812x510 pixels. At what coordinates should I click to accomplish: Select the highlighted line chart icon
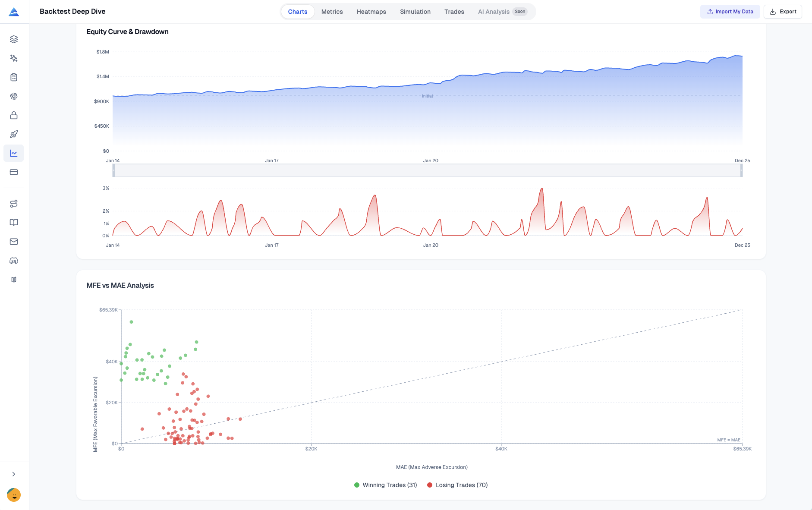14,153
